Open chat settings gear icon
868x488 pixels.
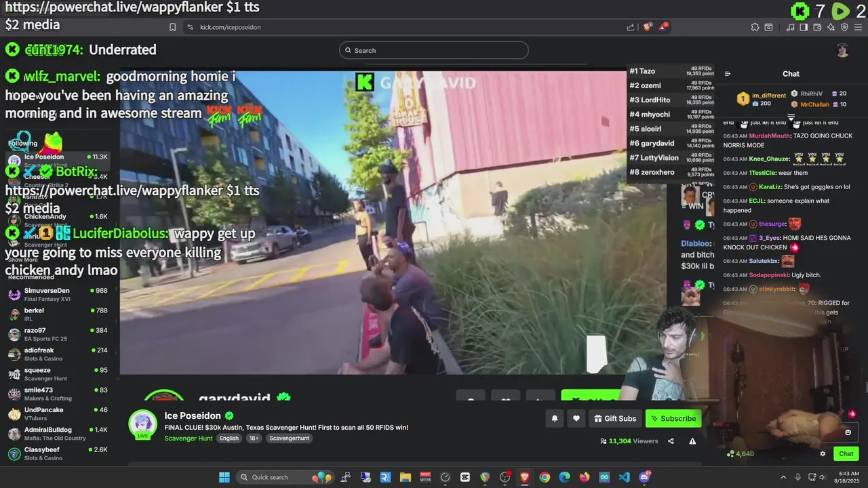tap(823, 454)
